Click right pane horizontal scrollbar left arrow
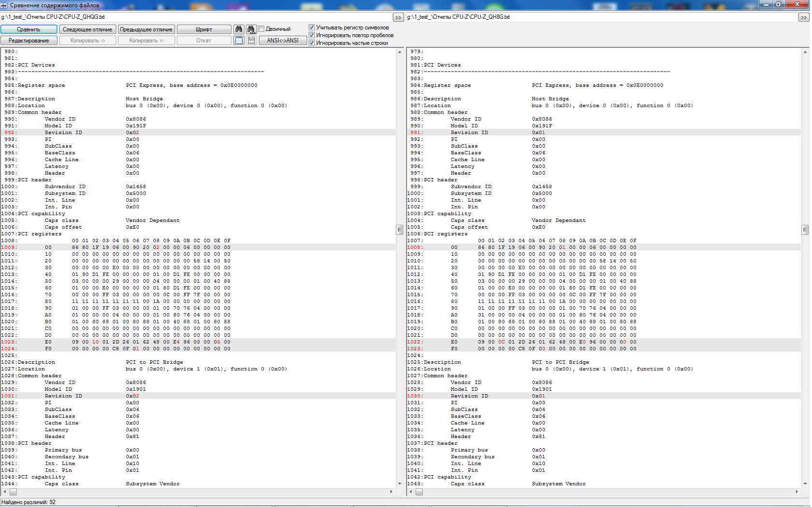The height and width of the screenshot is (507, 812). [x=410, y=492]
